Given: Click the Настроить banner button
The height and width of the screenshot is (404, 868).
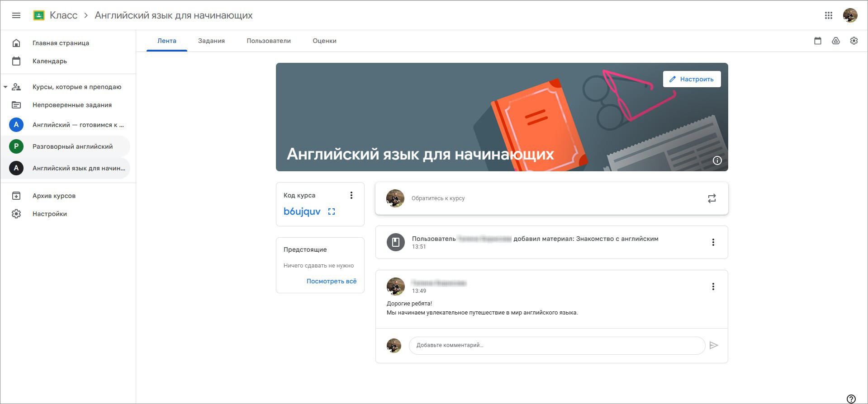Looking at the screenshot, I should coord(692,79).
